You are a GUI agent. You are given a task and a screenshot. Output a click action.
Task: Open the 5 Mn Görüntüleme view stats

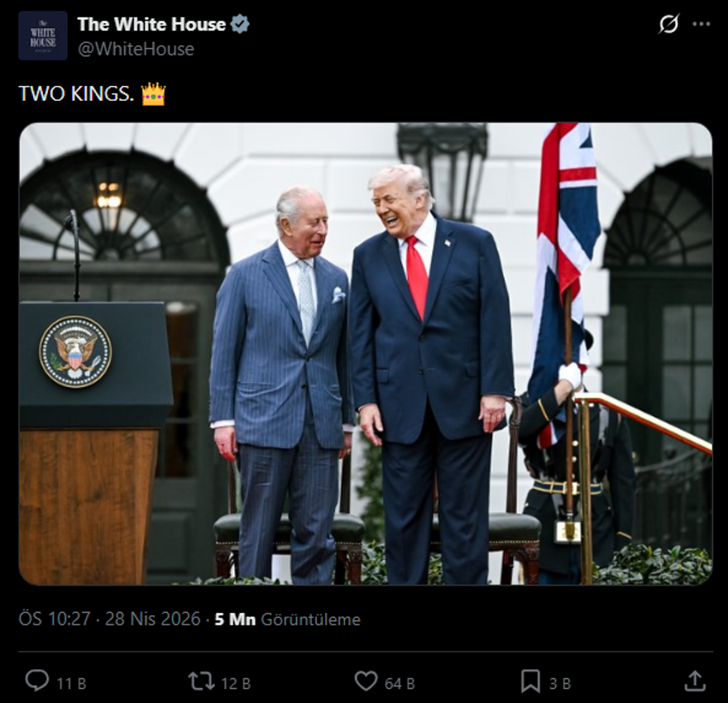pos(287,619)
